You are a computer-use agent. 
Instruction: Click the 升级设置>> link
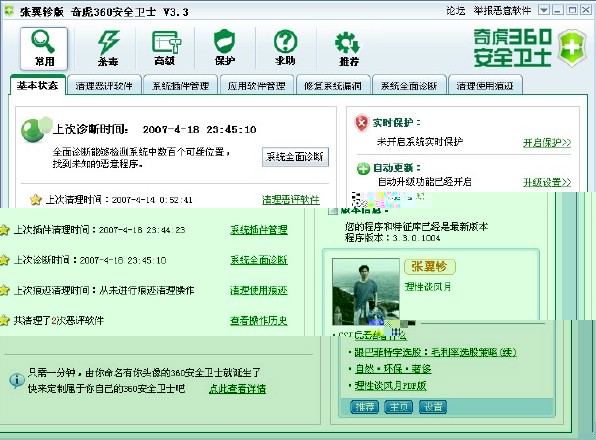pos(547,182)
